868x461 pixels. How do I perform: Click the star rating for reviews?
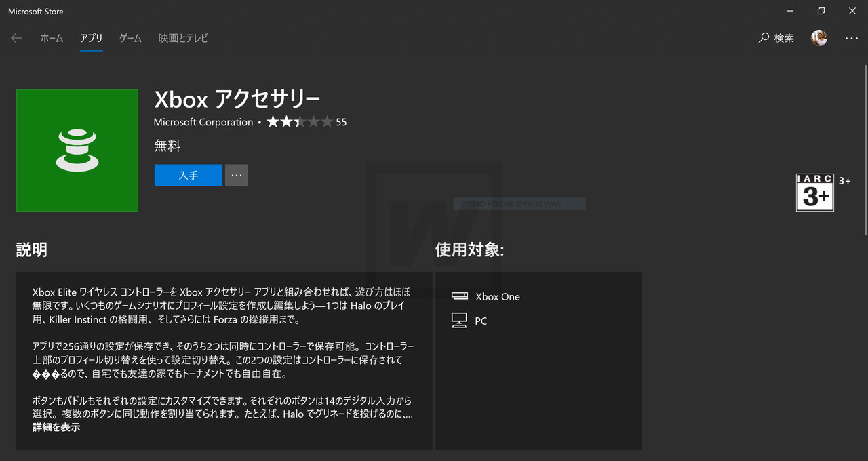pos(300,122)
